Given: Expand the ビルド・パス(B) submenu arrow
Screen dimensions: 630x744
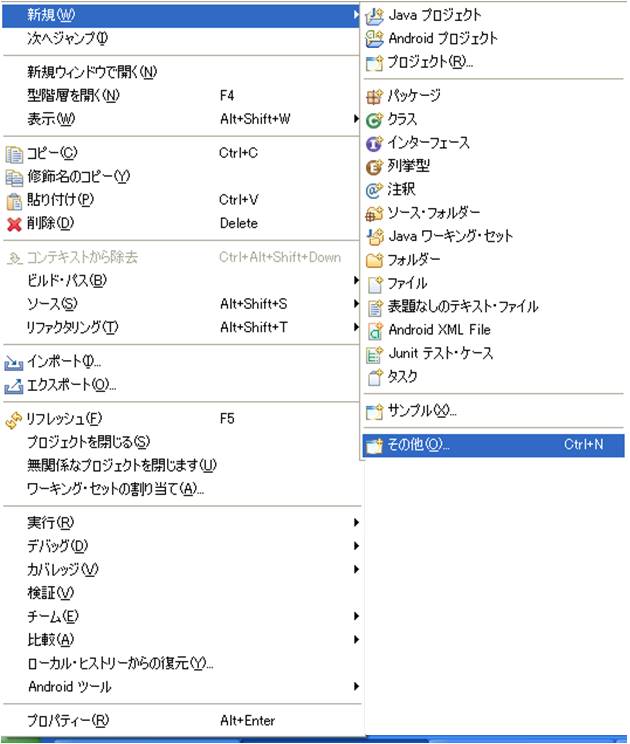Looking at the screenshot, I should (x=356, y=280).
